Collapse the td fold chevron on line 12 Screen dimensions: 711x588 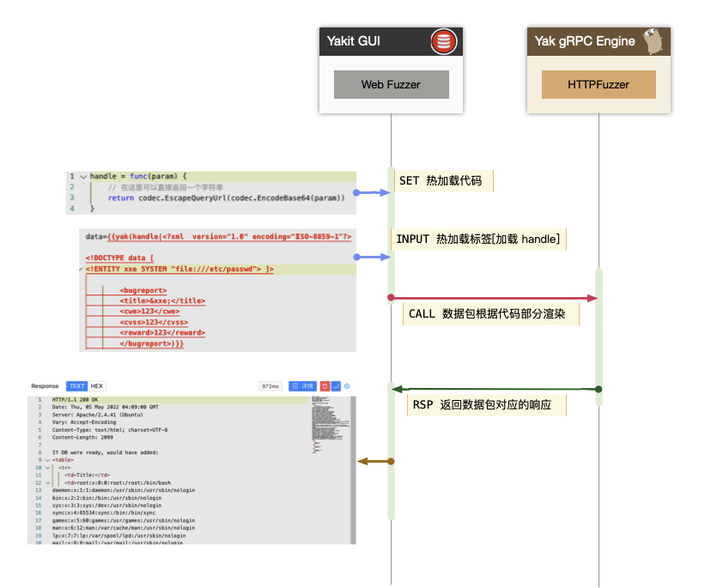click(x=47, y=483)
